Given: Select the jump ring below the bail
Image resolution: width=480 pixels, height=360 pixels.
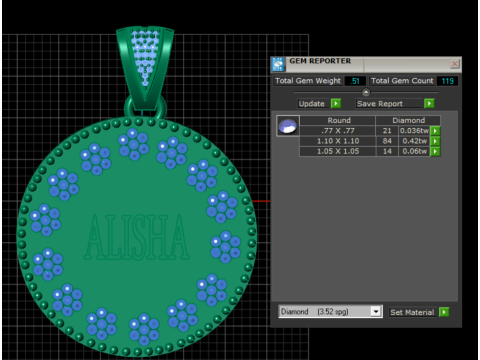Looking at the screenshot, I should tap(145, 107).
